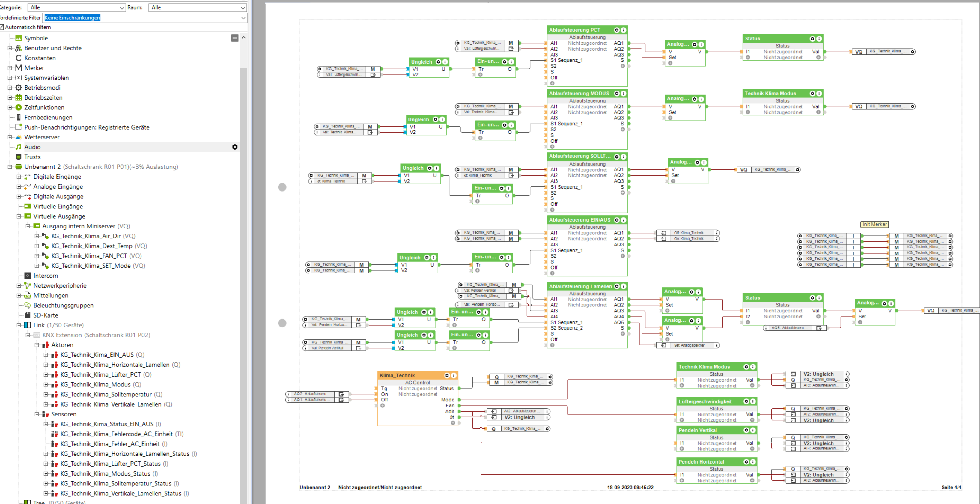Select KG_Technik_Klima_FAN_PCT virtual output
This screenshot has height=504, width=980.
[x=89, y=256]
